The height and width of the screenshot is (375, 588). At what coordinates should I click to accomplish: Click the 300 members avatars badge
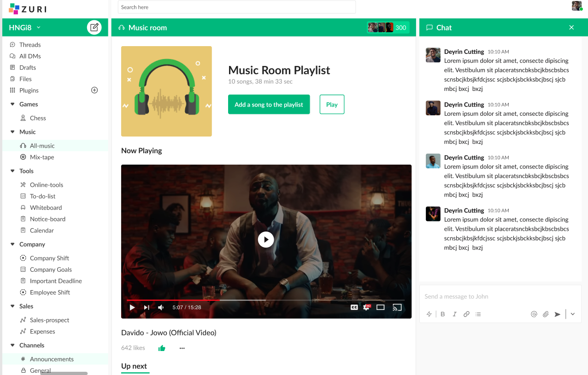point(388,28)
